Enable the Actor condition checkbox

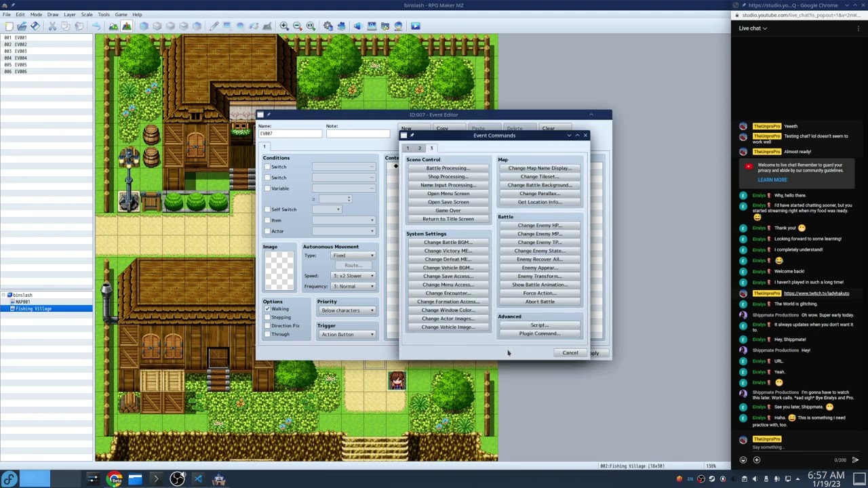[x=267, y=231]
